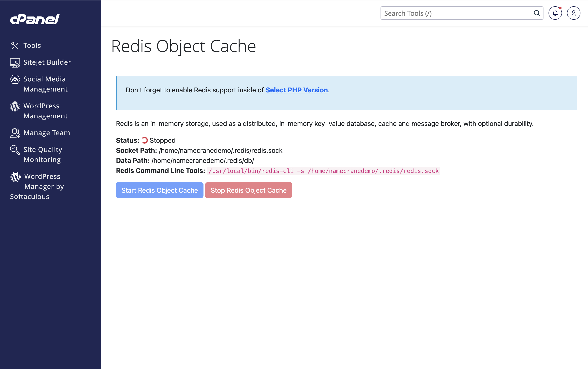Open the Select PHP Version link

pos(297,90)
